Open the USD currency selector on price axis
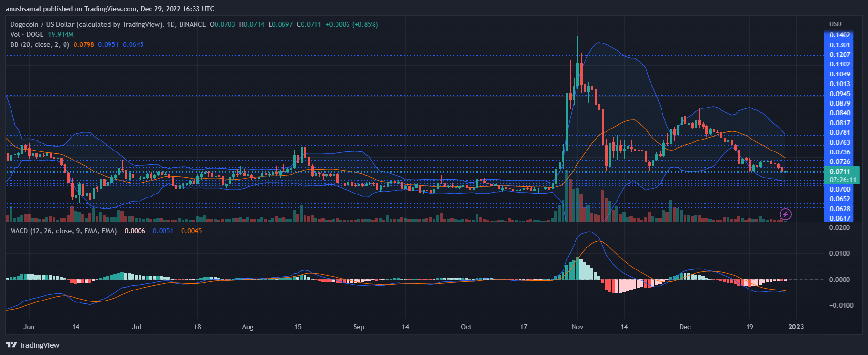868x355 pixels. point(835,24)
